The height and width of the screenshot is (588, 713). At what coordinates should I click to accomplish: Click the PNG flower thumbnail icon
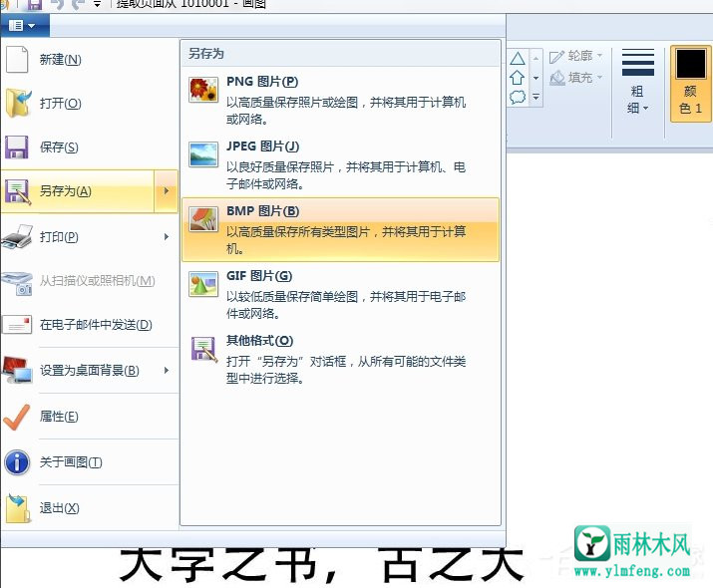pyautogui.click(x=203, y=90)
